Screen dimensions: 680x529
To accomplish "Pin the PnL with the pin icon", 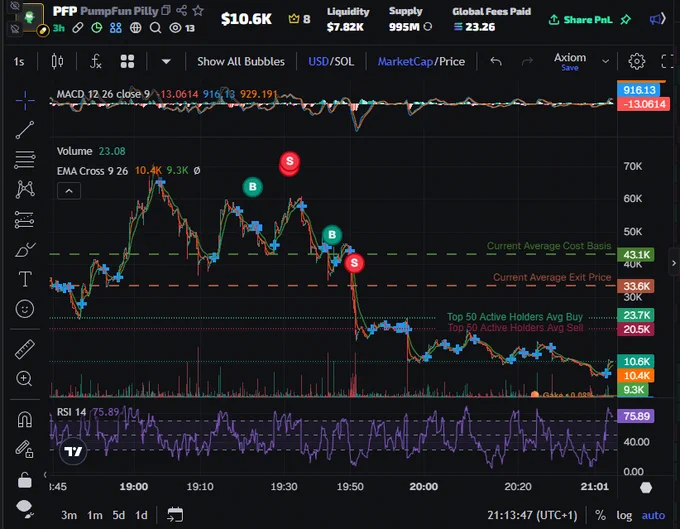I will pos(625,20).
